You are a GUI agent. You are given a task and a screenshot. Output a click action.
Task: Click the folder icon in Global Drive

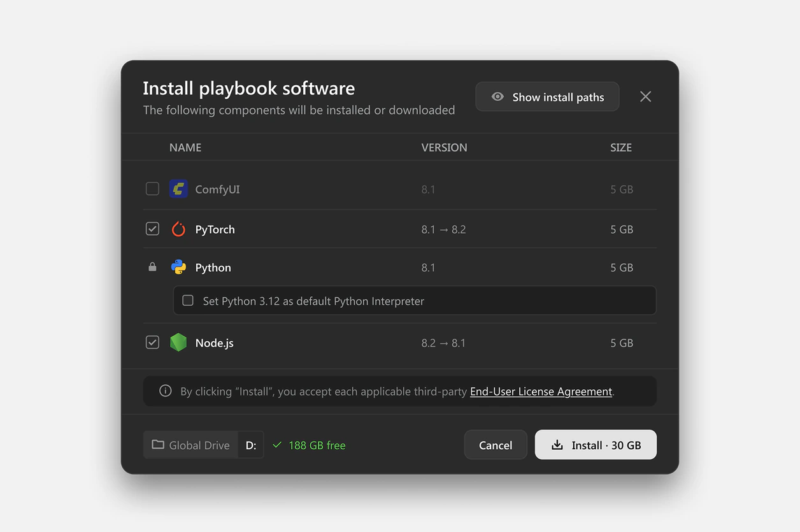coord(157,445)
